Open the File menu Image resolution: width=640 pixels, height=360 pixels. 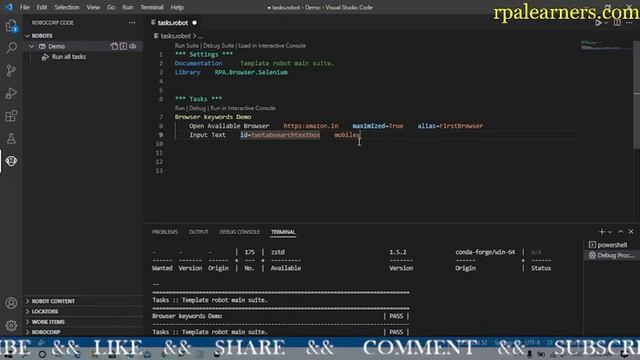(x=24, y=7)
